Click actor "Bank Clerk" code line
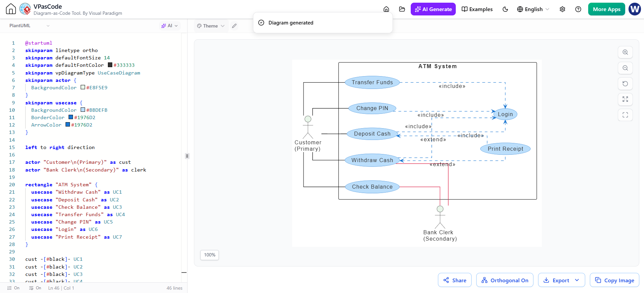 point(85,170)
